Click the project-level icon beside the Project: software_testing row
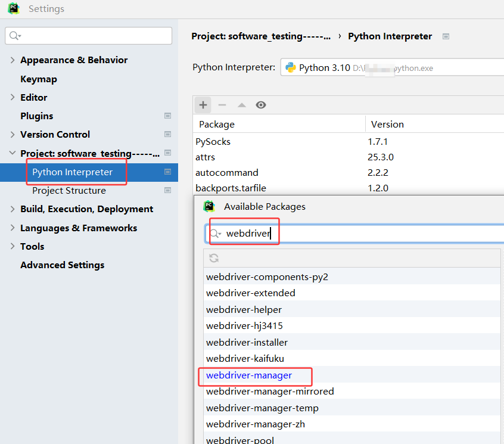The height and width of the screenshot is (444, 504). click(167, 153)
